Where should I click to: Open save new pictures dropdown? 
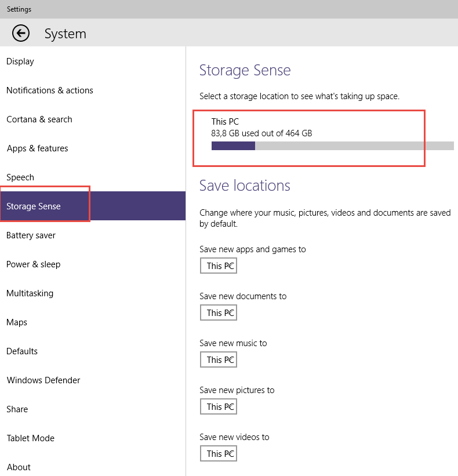[219, 407]
